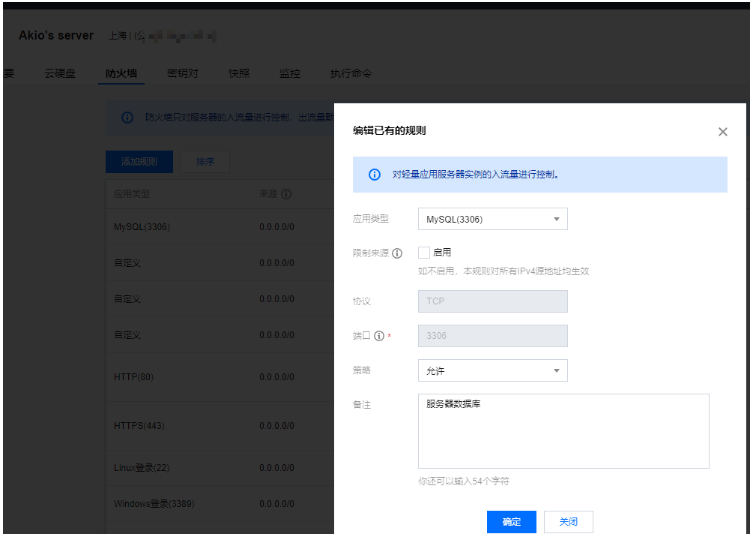Click the Linux登录(22) rule row
Screen dimensions: 751x534
(x=220, y=467)
